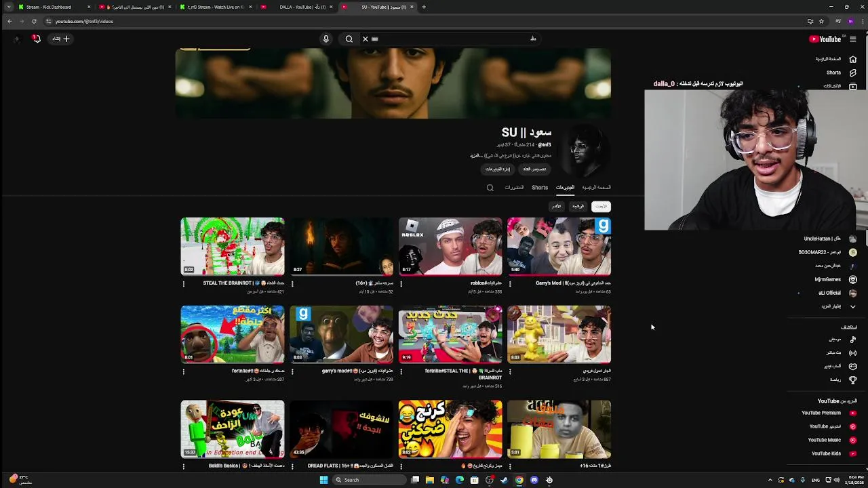
Task: Open BO3OMAR22 subscription channel
Action: pos(827,252)
